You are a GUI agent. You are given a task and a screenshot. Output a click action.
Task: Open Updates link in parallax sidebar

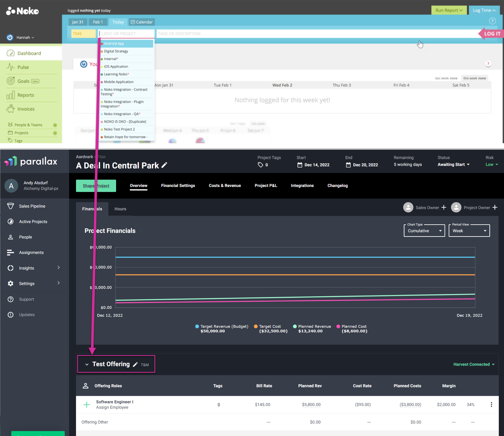click(27, 315)
